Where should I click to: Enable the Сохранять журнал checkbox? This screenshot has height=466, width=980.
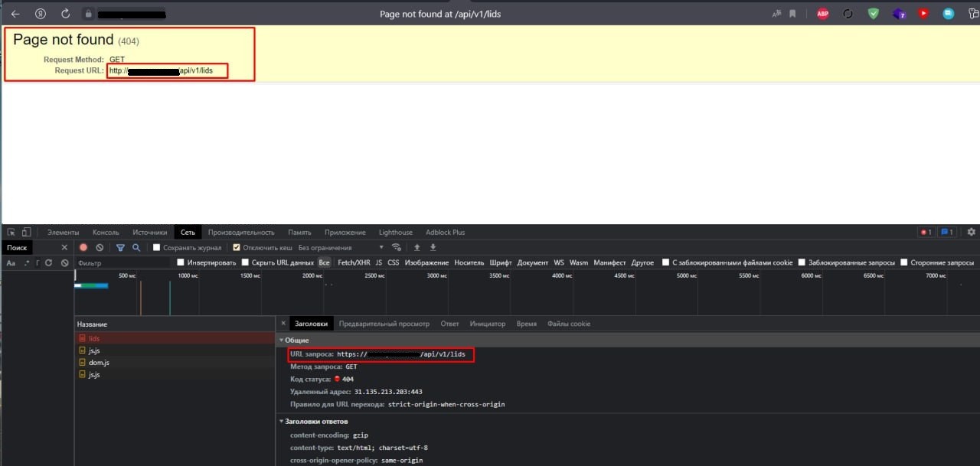click(x=157, y=248)
